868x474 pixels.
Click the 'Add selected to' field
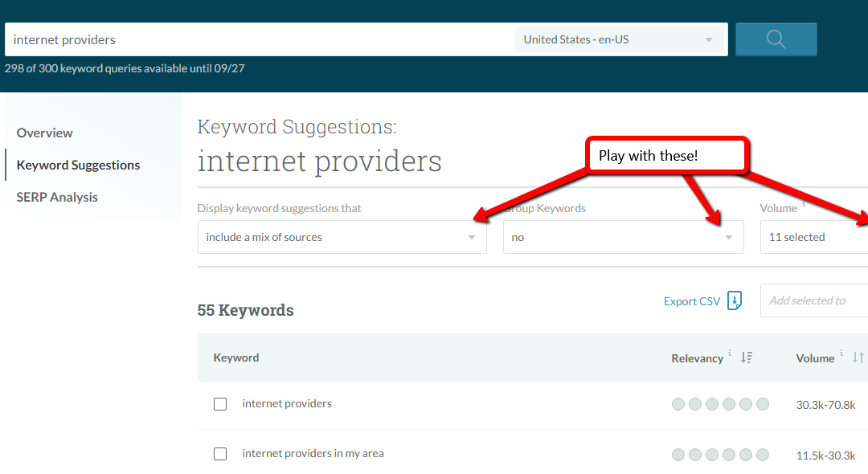point(813,300)
